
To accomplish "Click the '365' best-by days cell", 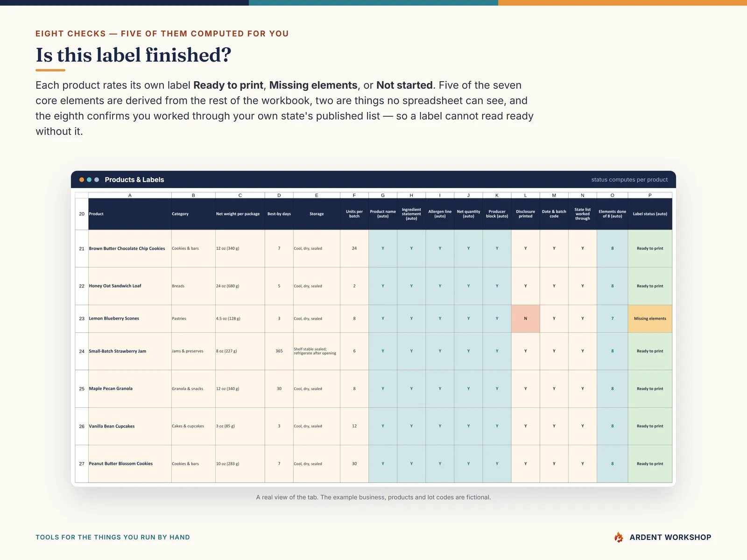I will tap(279, 351).
